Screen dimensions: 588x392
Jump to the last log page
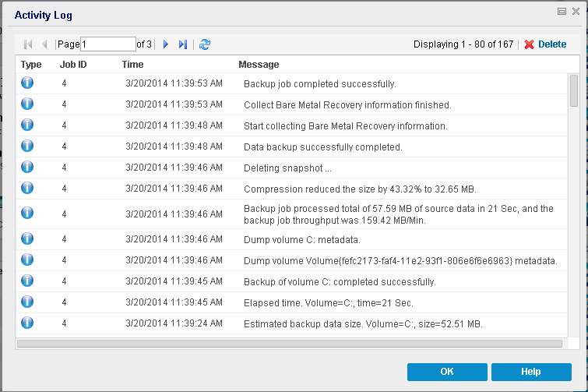point(183,44)
